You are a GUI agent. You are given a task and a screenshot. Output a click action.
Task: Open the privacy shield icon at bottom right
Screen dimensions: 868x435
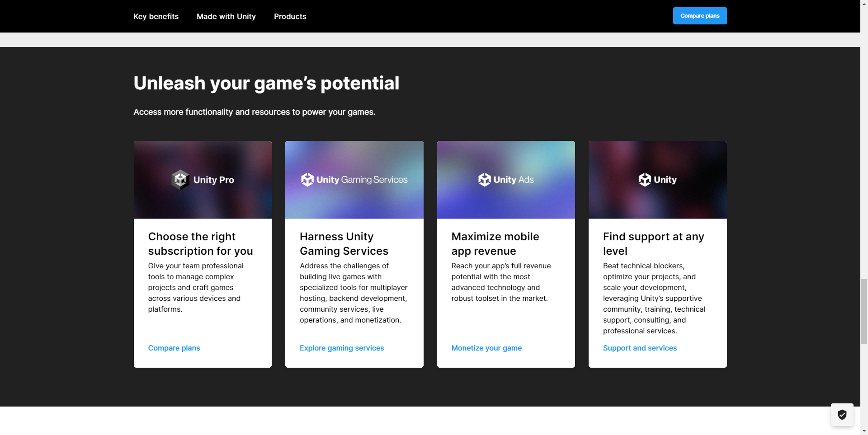[x=842, y=415]
